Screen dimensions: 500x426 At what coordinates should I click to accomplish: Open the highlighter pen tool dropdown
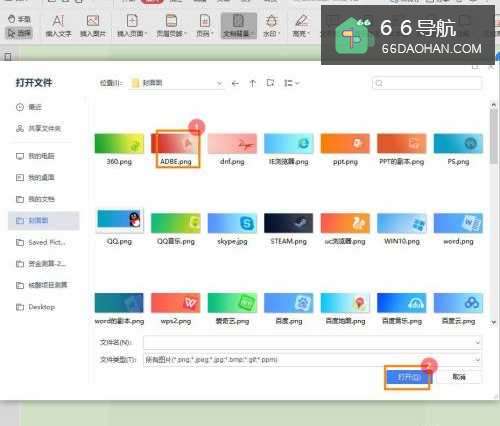[301, 26]
